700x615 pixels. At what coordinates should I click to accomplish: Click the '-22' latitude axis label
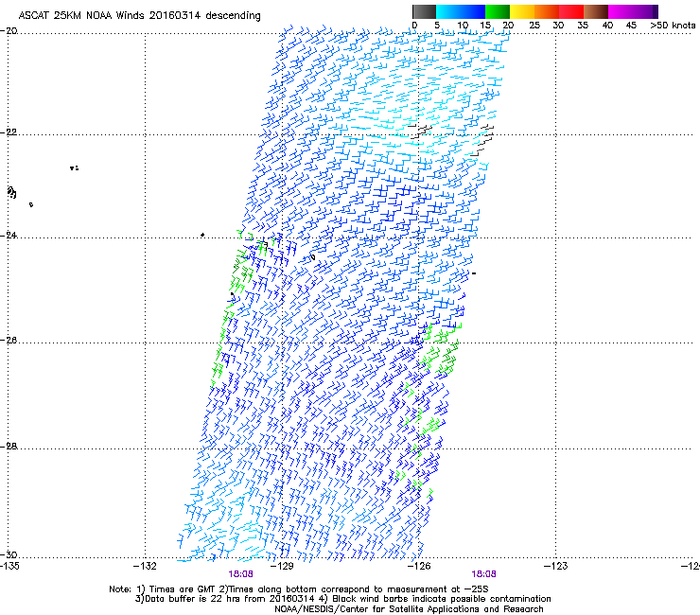[9, 132]
